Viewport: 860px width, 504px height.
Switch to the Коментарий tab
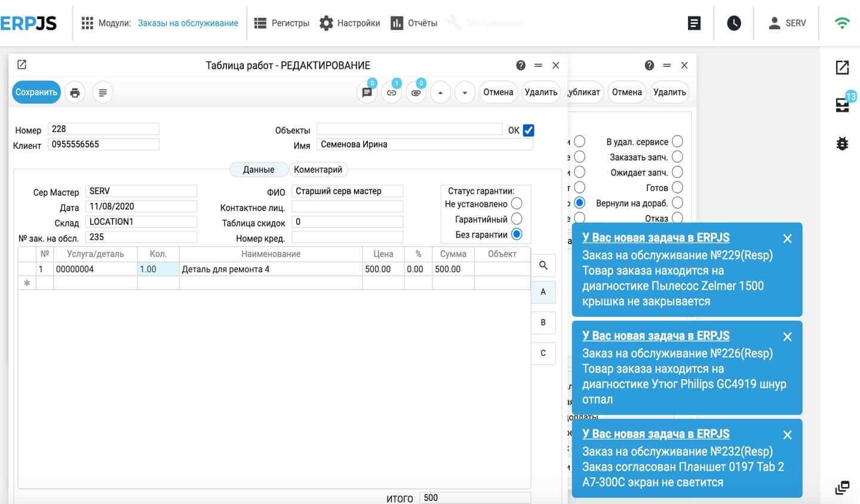318,170
